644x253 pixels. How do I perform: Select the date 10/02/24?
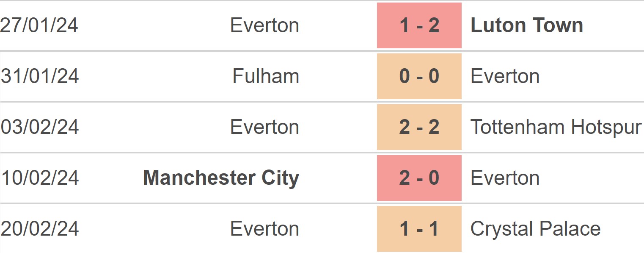(x=40, y=178)
